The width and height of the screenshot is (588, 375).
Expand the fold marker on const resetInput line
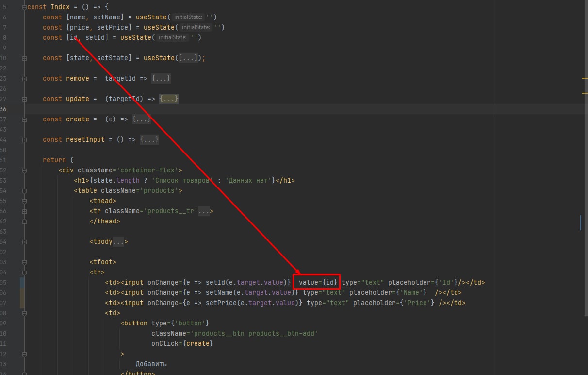click(24, 139)
